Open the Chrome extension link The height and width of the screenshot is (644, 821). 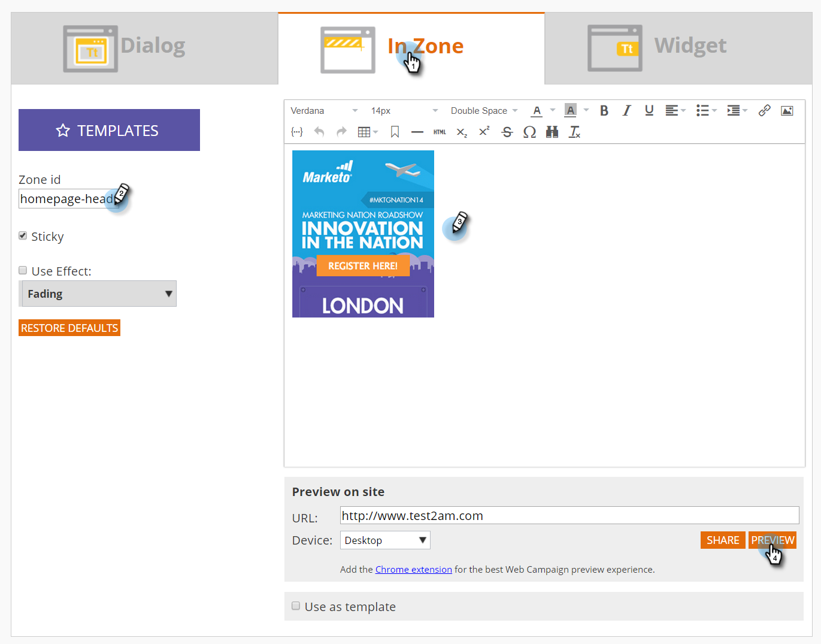(414, 570)
